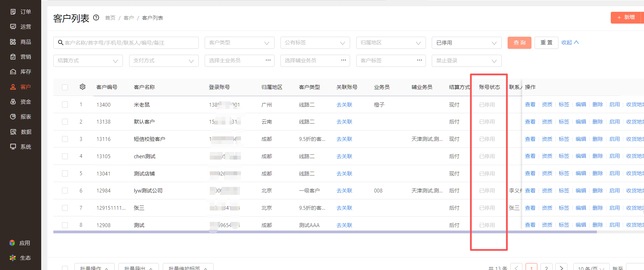The image size is (644, 270).
Task: Open the 库存 inventory sidebar icon
Action: tap(13, 72)
